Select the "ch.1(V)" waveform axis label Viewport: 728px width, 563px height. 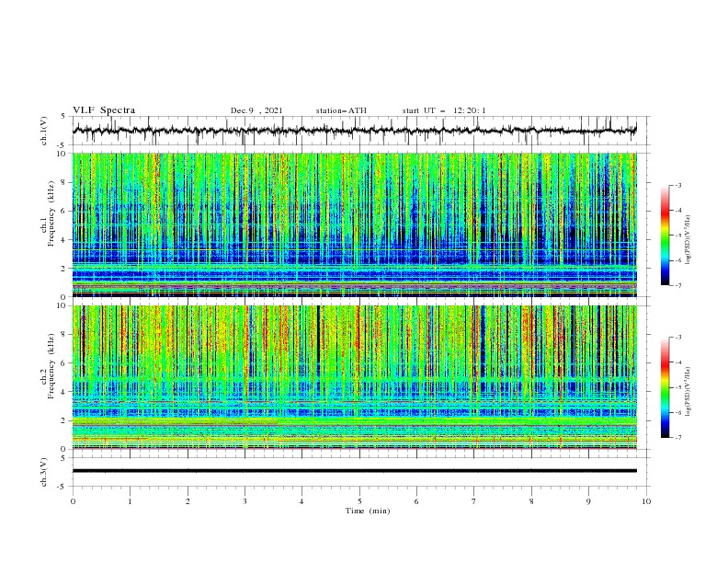(x=44, y=131)
